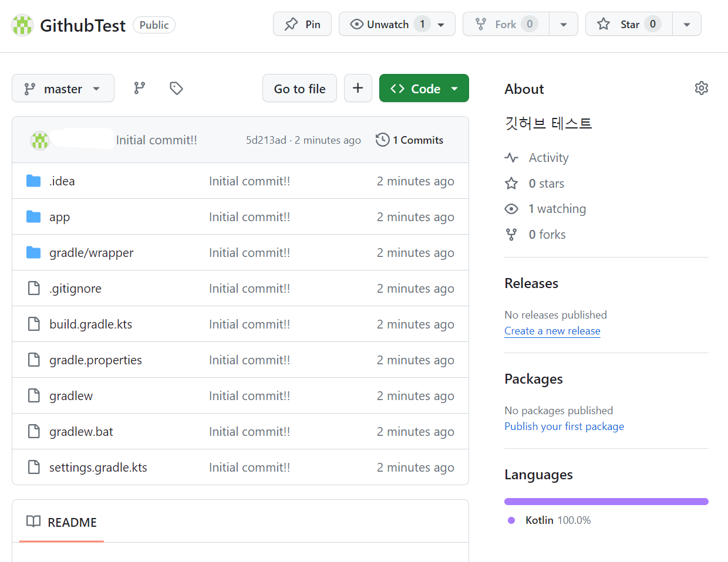Click the 2 minutes ago timestamp in build.gradle.kts row
The height and width of the screenshot is (562, 728).
(x=416, y=324)
